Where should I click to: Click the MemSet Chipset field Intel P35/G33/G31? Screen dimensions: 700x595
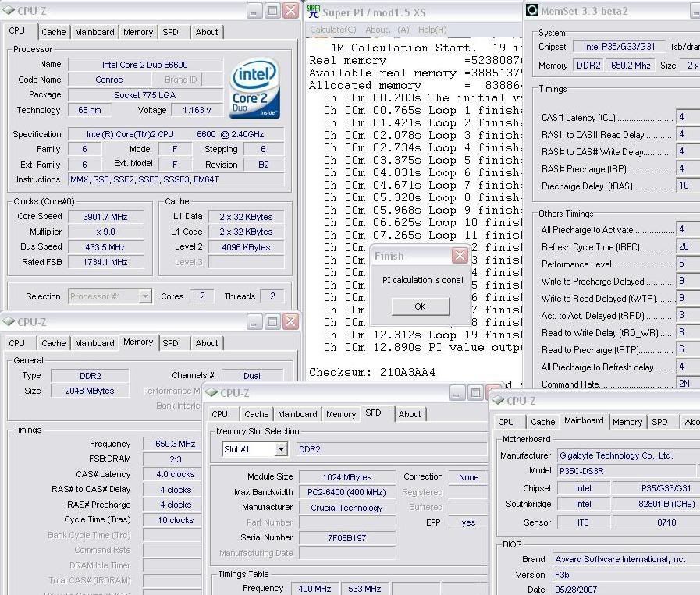coord(619,46)
